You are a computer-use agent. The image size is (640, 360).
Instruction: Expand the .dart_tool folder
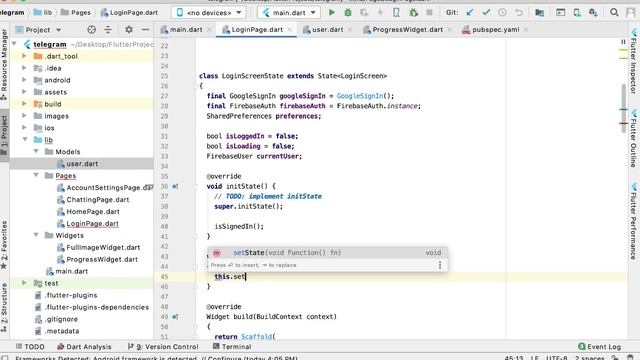[24, 56]
